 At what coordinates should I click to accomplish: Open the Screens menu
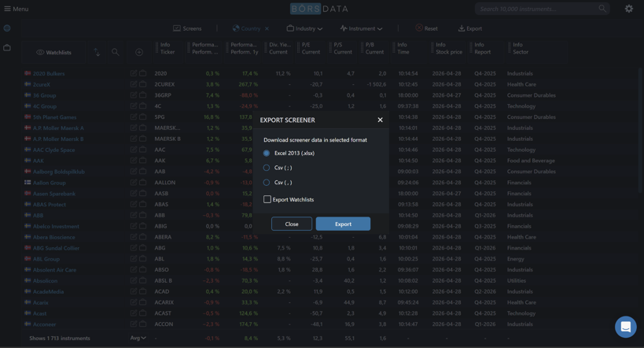[187, 28]
